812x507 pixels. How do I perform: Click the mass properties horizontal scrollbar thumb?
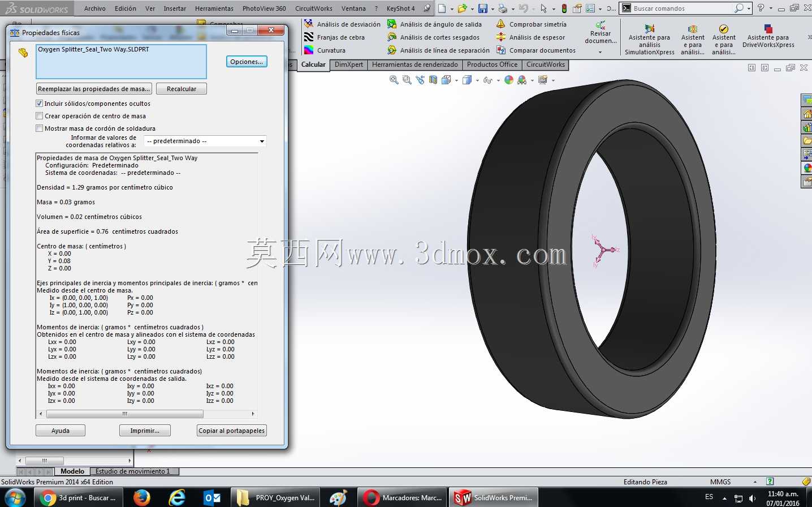pyautogui.click(x=125, y=414)
